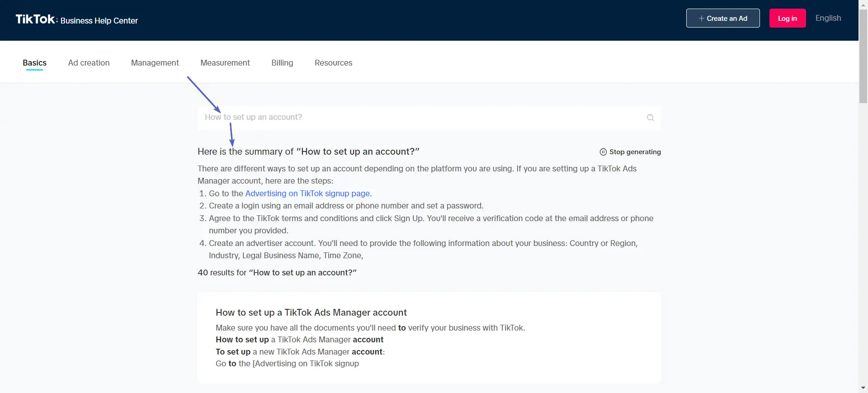Switch to the Management tab

(155, 63)
